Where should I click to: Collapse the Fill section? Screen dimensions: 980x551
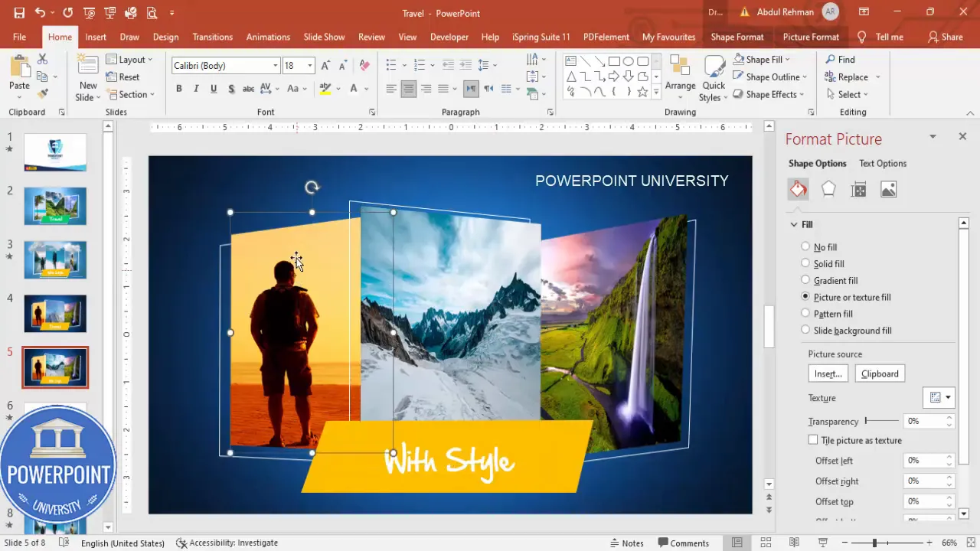pyautogui.click(x=794, y=224)
